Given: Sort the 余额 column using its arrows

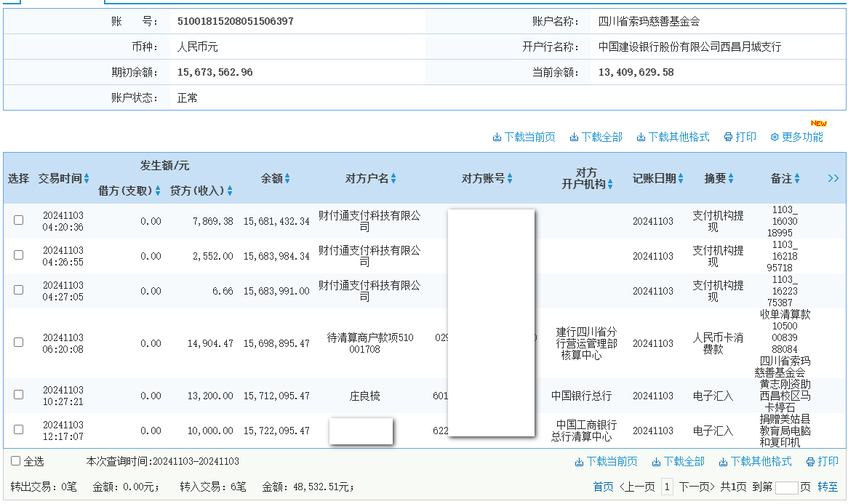Looking at the screenshot, I should pos(287,178).
